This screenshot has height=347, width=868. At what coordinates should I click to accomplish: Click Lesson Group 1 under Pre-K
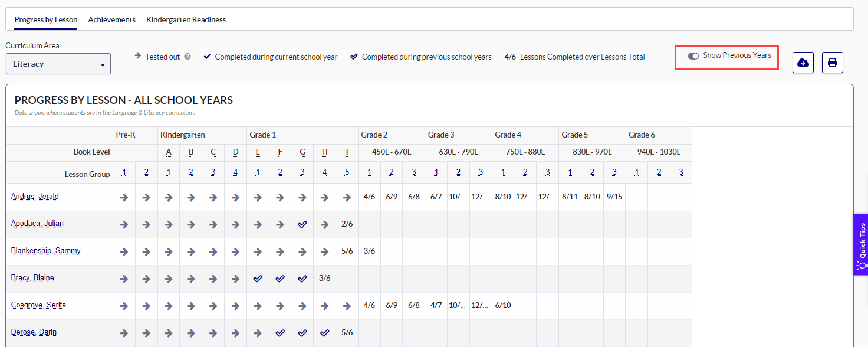[124, 173]
